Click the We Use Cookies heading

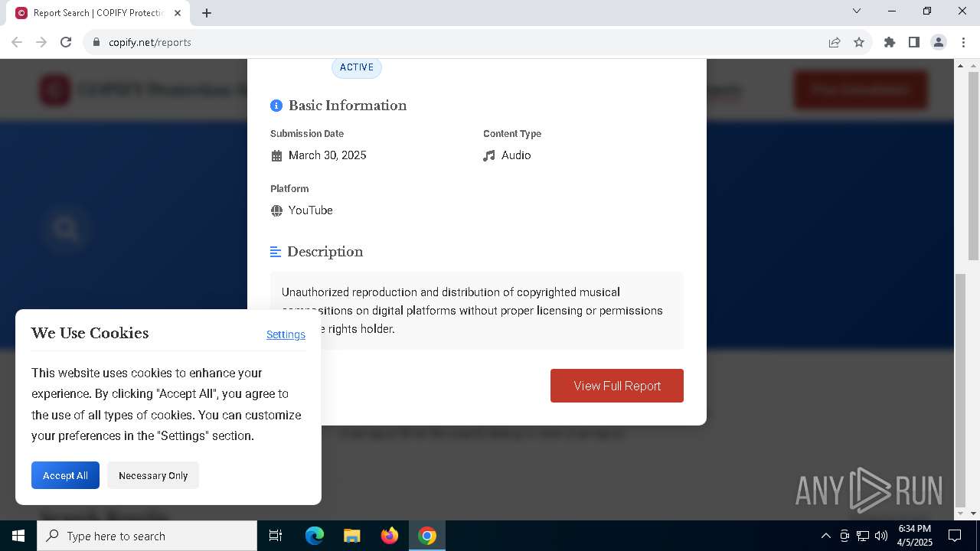(x=90, y=333)
